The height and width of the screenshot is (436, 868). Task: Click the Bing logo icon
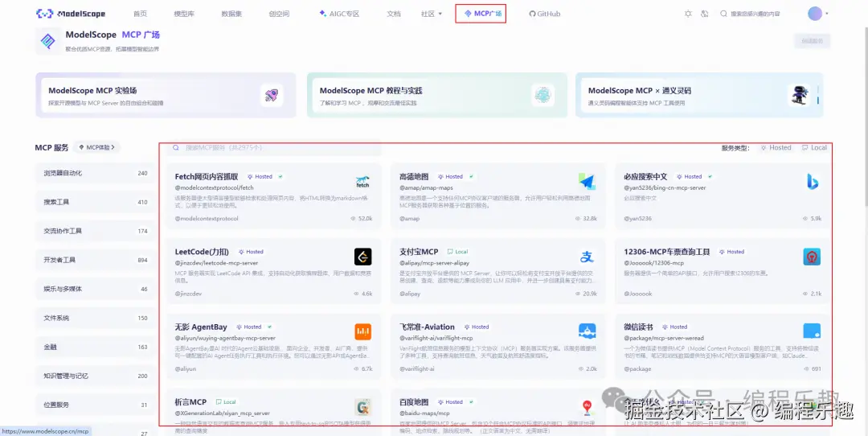[812, 182]
